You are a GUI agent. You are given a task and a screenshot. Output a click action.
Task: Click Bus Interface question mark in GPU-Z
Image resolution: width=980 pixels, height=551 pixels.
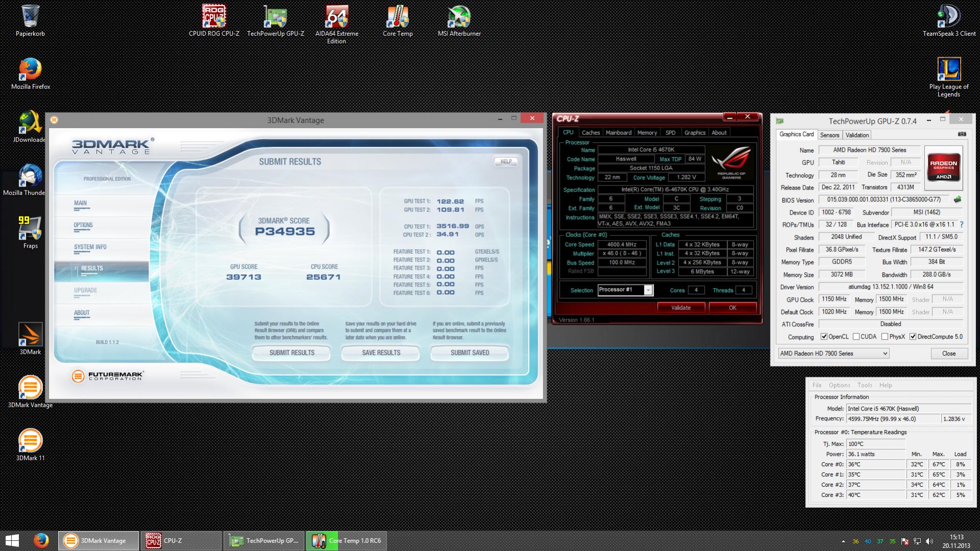coord(962,225)
